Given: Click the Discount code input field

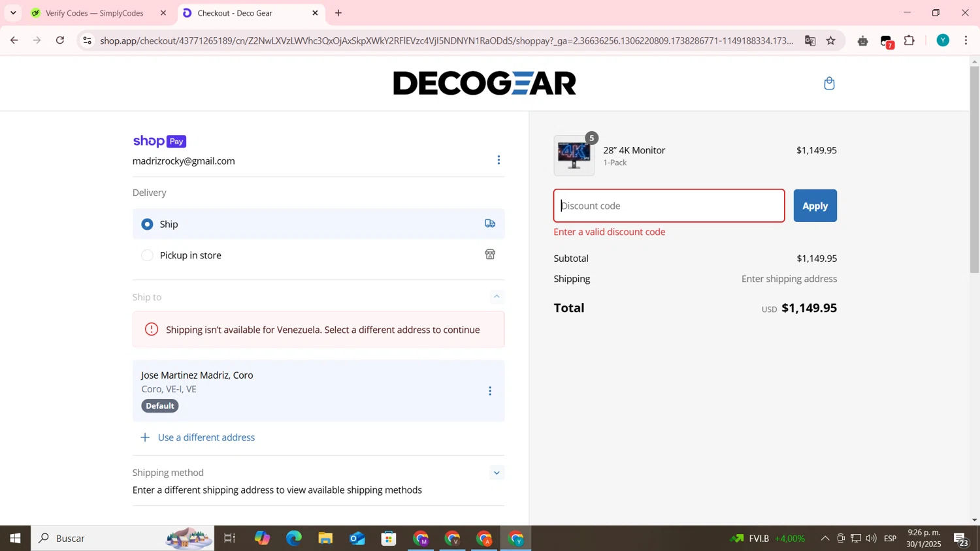Looking at the screenshot, I should [x=669, y=206].
